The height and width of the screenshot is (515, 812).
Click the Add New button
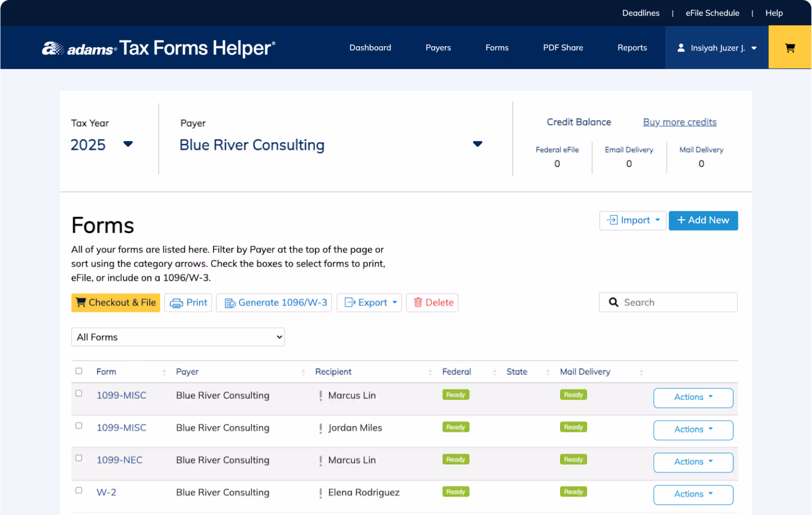click(x=703, y=220)
